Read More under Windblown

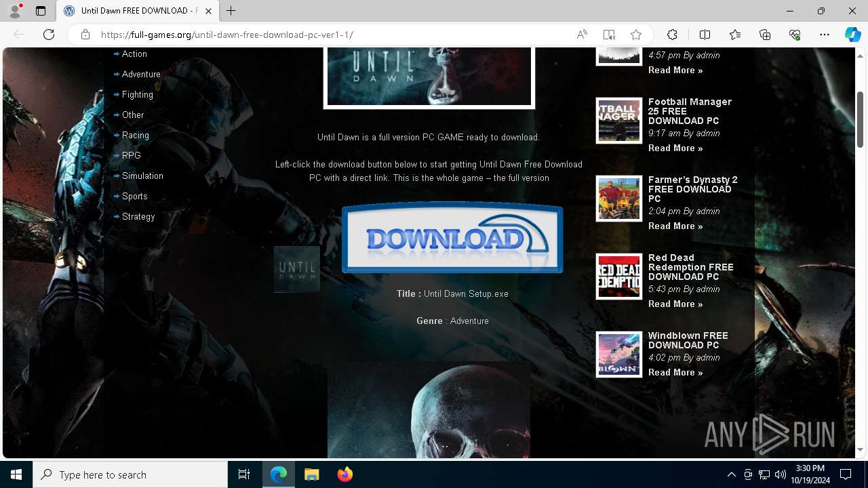pyautogui.click(x=675, y=372)
